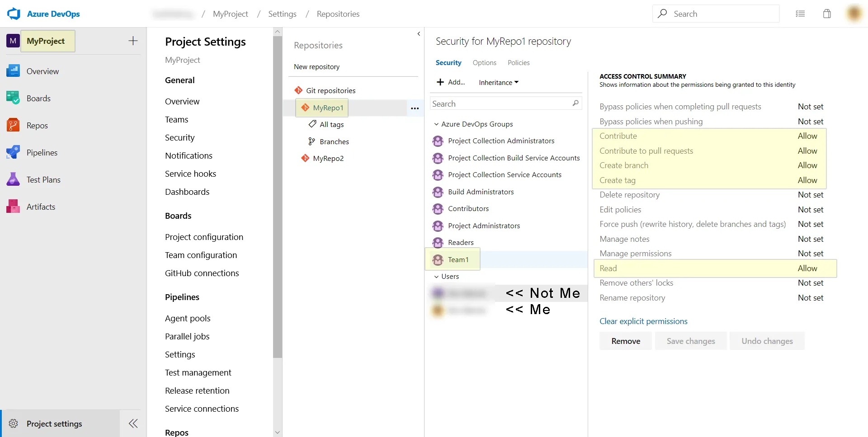The height and width of the screenshot is (437, 868).
Task: Open the Test Plans flask icon
Action: click(x=13, y=179)
